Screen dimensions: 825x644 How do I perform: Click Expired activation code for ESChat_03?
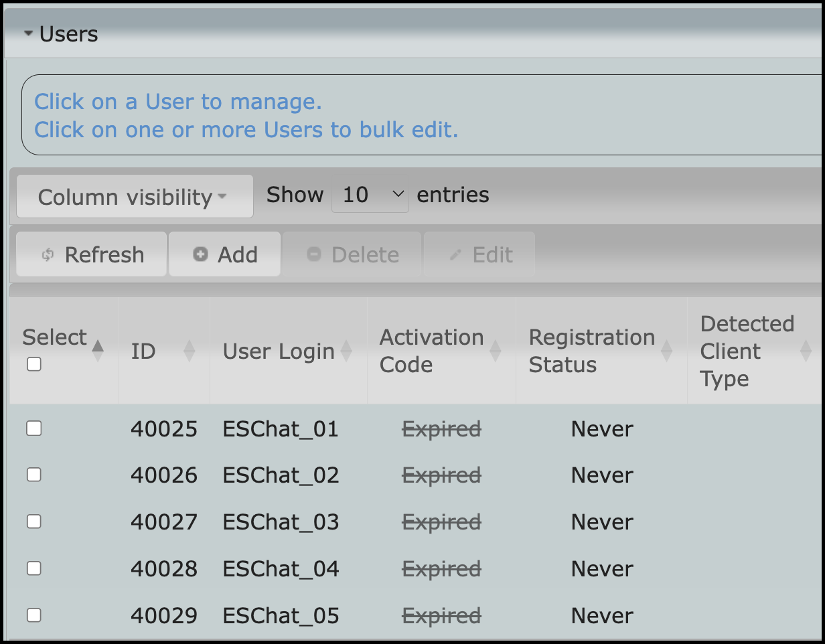[x=441, y=522]
